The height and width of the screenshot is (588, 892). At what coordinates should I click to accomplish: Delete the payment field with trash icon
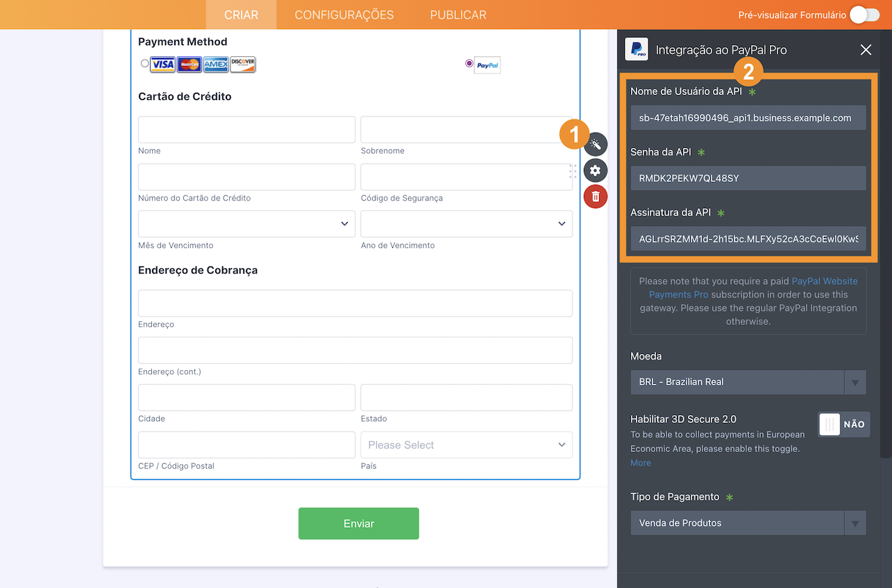596,196
